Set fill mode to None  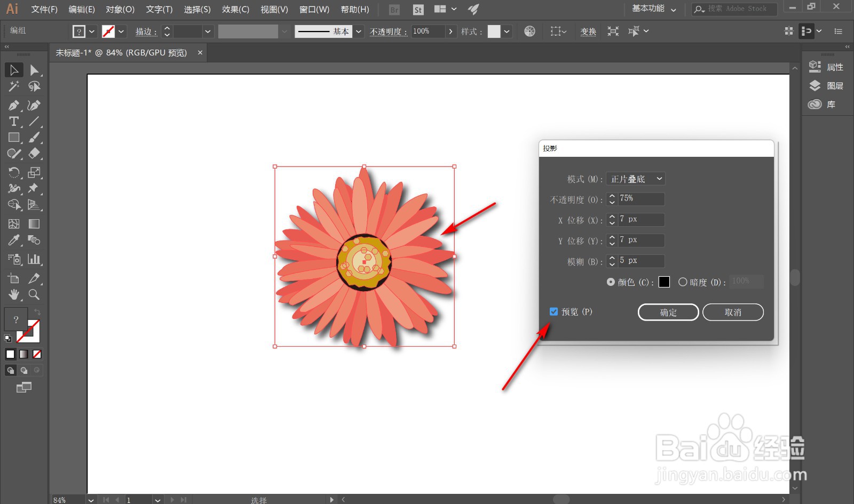tap(37, 354)
